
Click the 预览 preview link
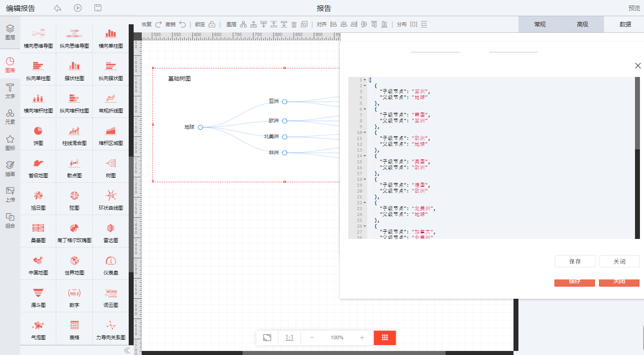pos(634,8)
